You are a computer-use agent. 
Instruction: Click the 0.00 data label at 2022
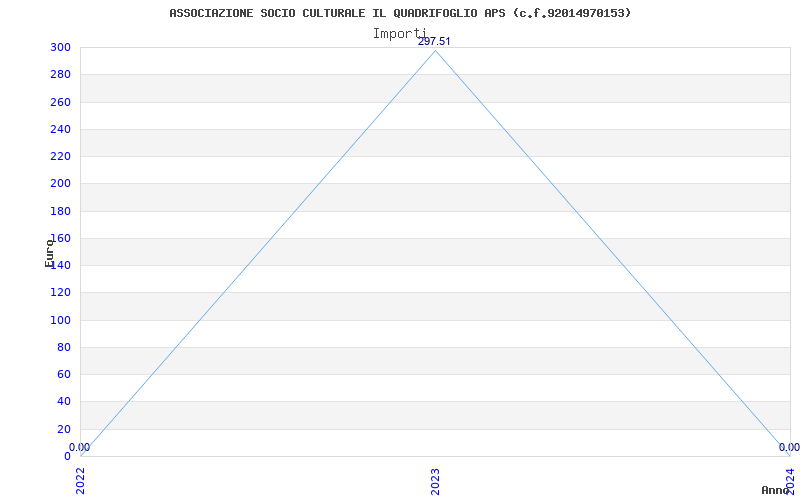click(80, 447)
